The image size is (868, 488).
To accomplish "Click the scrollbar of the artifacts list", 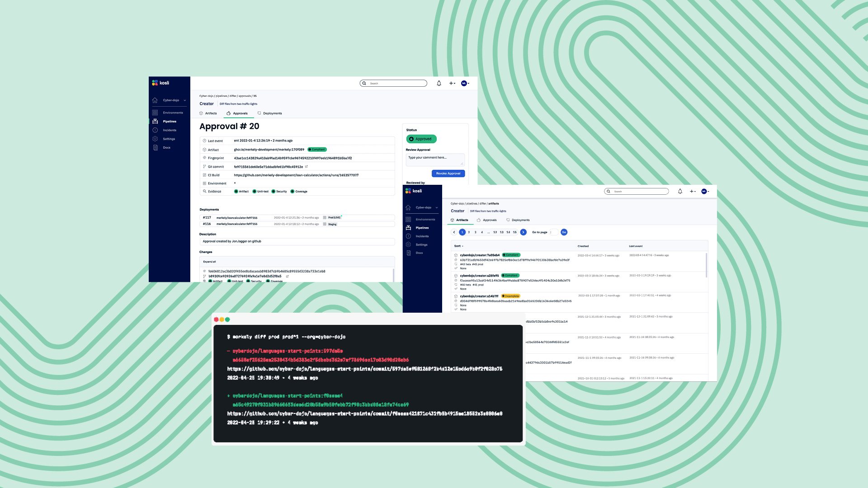I will tap(706, 265).
